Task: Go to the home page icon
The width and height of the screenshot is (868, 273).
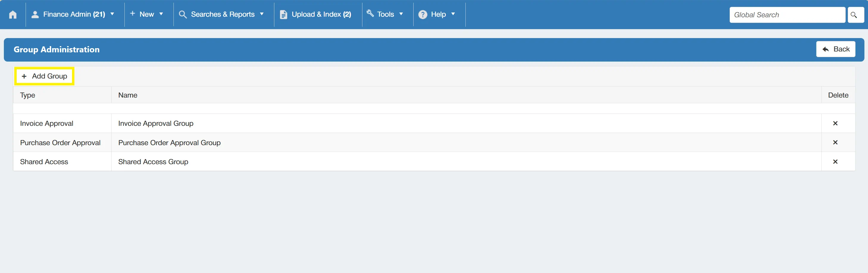Action: (13, 15)
